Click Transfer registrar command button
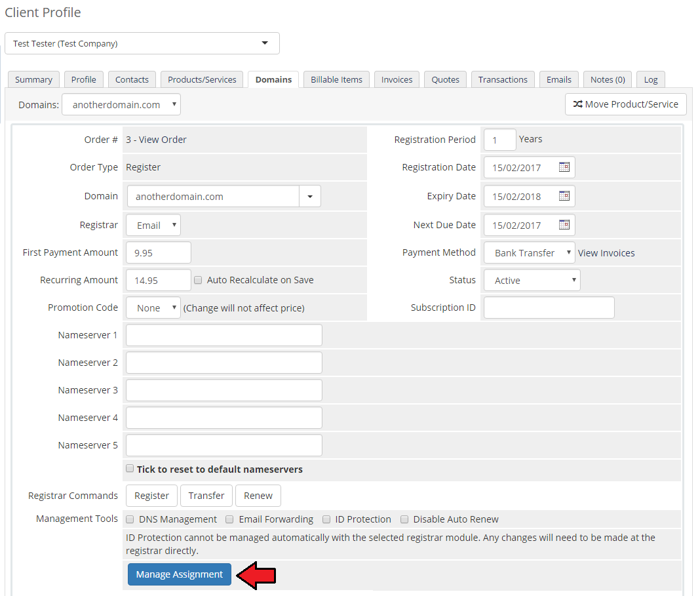Viewport: 700px width, 596px height. 206,496
